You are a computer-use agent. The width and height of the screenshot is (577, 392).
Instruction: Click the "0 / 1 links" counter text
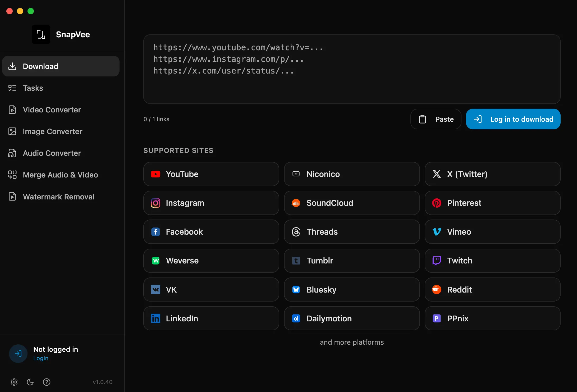pyautogui.click(x=156, y=119)
